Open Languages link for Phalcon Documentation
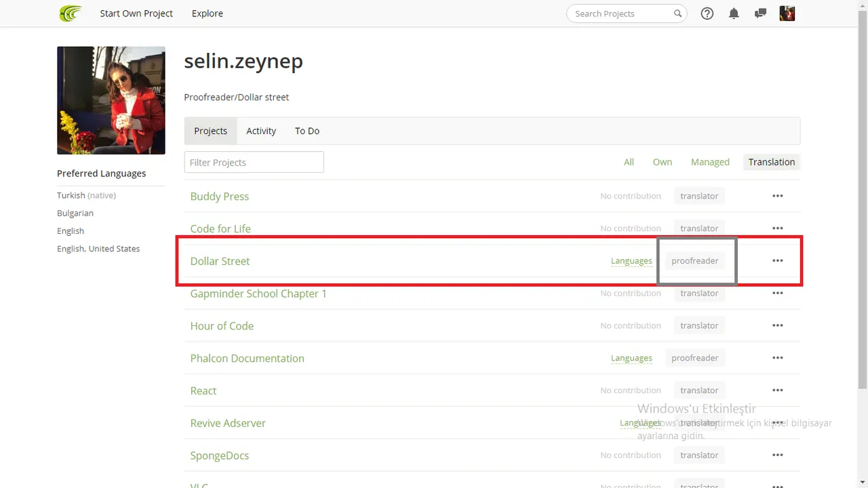Viewport: 868px width, 488px height. click(x=631, y=358)
